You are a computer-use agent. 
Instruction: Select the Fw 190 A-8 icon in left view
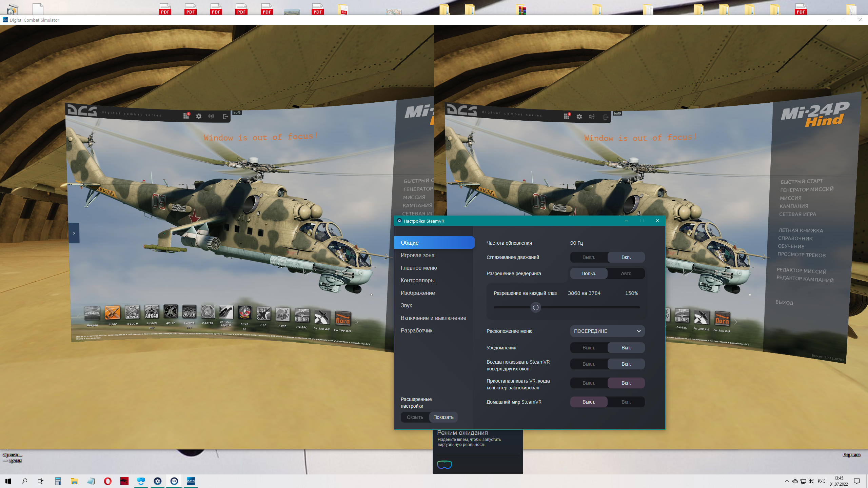321,317
